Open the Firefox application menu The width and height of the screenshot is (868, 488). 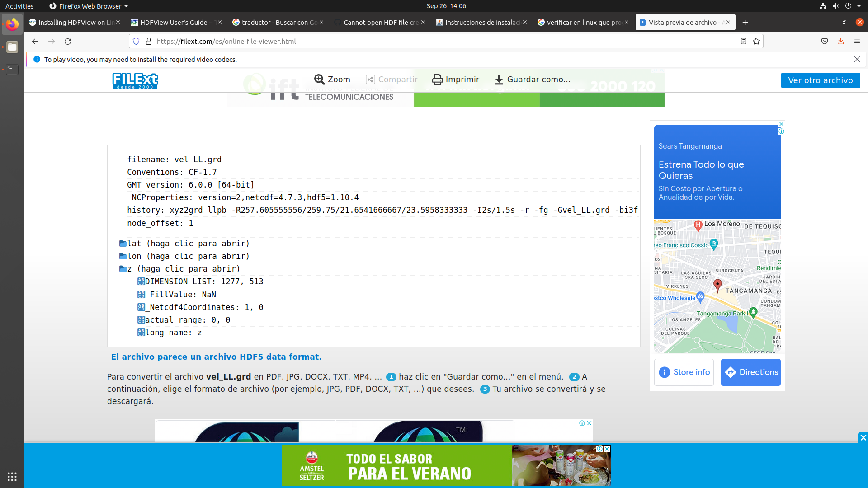[x=858, y=41]
